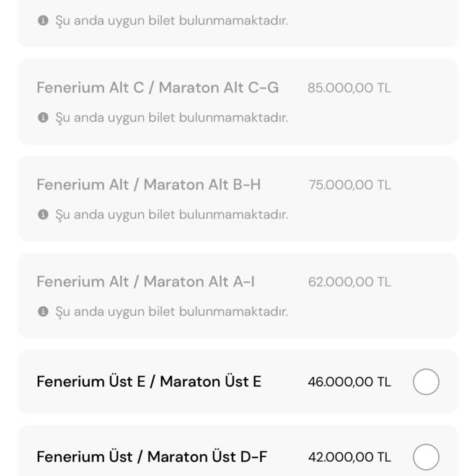Screen dimensions: 476x476
Task: Click info icon in topmost partially visible card
Action: click(x=43, y=20)
